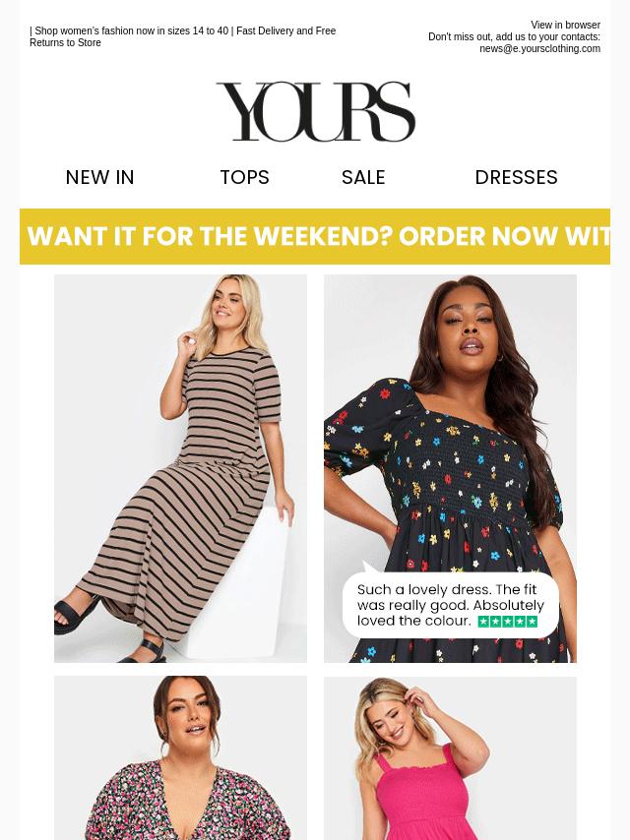Click Don't miss out contacts text
This screenshot has width=630, height=840.
pyautogui.click(x=514, y=37)
